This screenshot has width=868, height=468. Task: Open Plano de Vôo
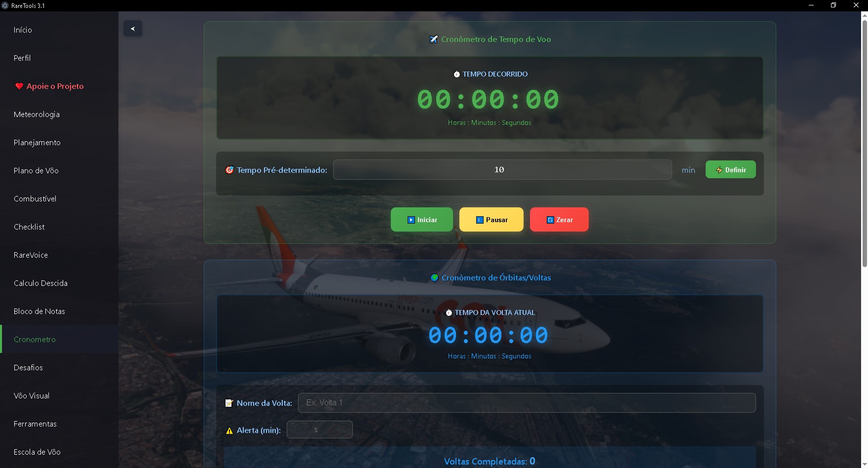[59, 171]
